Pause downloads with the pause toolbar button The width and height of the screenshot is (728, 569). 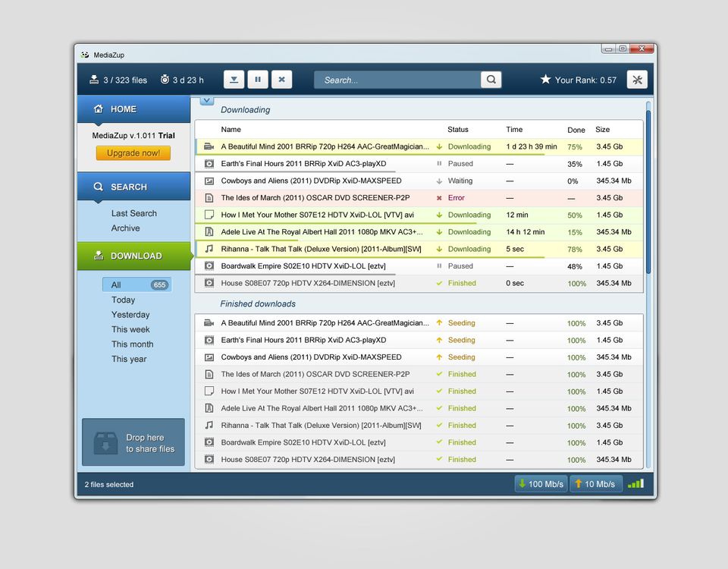(258, 80)
